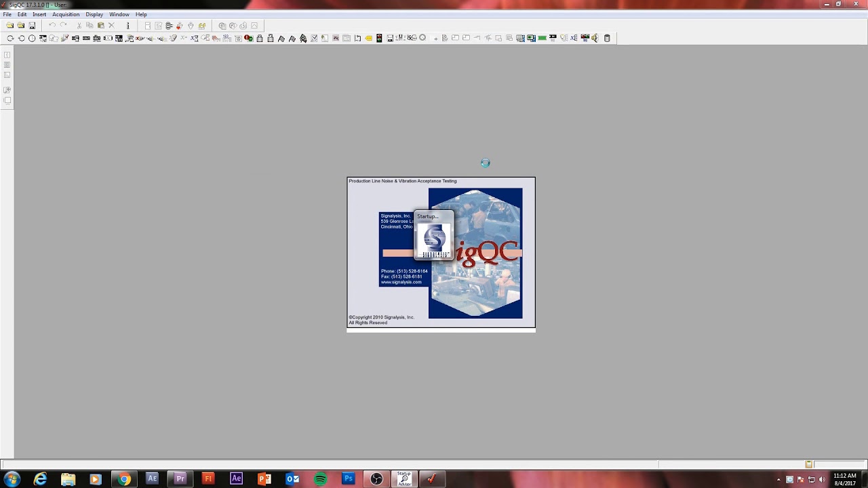
Task: Open Google Chrome from the taskbar
Action: coord(124,479)
